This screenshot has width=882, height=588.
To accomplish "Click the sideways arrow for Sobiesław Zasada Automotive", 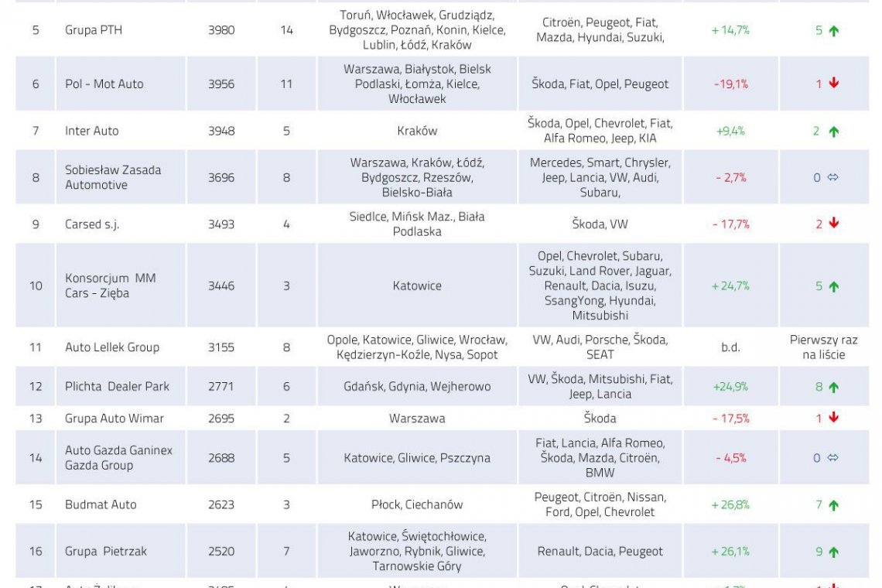I will 833,178.
